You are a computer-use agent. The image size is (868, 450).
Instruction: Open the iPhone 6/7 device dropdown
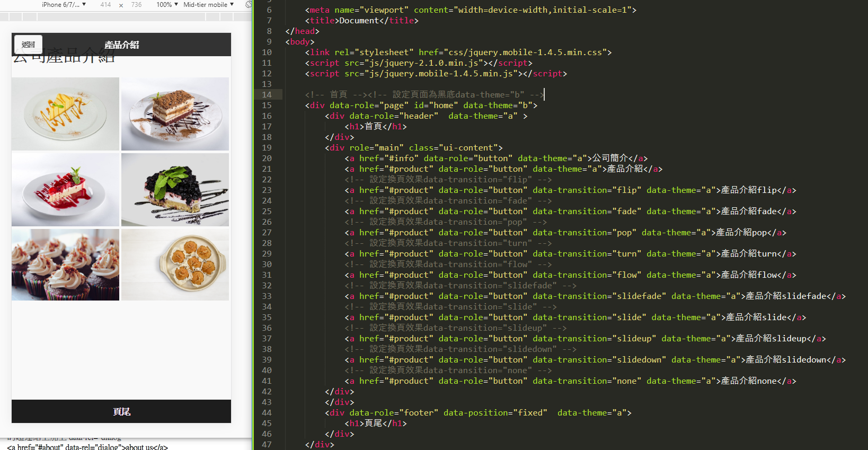[64, 4]
